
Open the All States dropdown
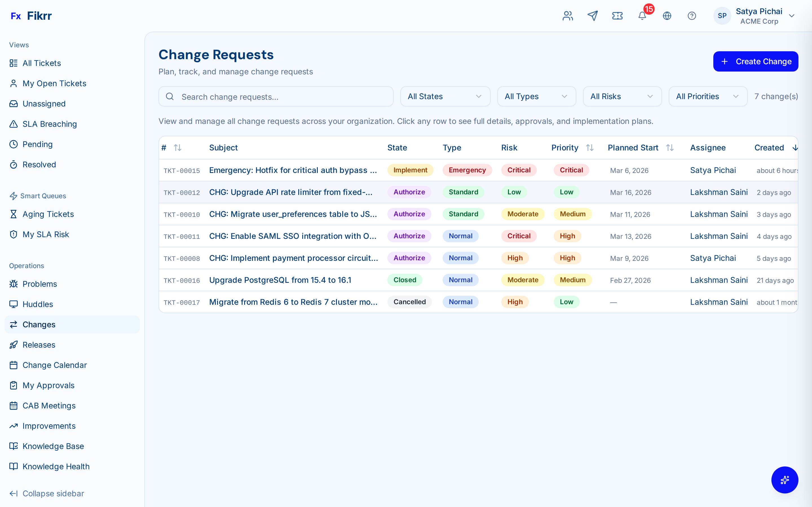click(x=445, y=97)
